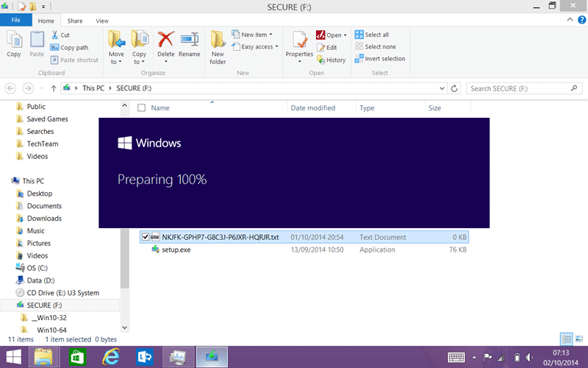The width and height of the screenshot is (588, 368).
Task: Click Paste shortcut command
Action: [x=74, y=60]
